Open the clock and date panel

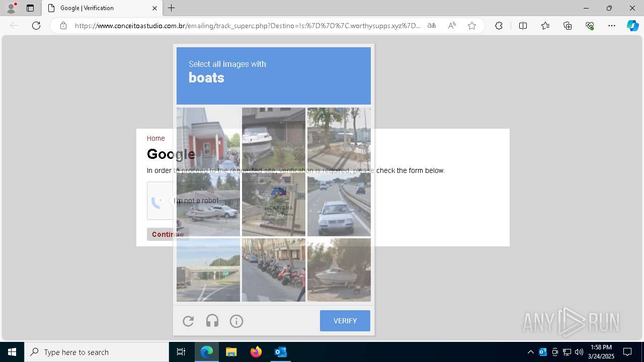tap(601, 352)
